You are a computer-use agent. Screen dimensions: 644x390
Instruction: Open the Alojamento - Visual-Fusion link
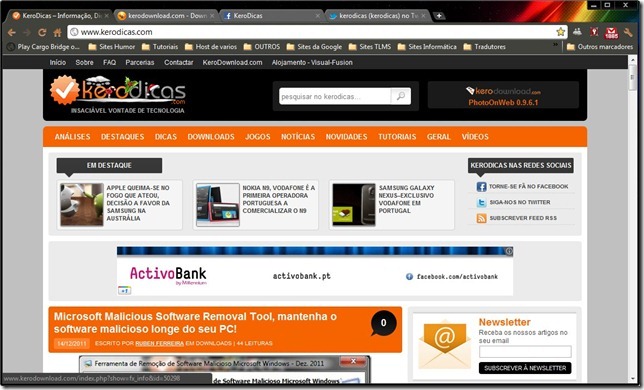pos(312,62)
